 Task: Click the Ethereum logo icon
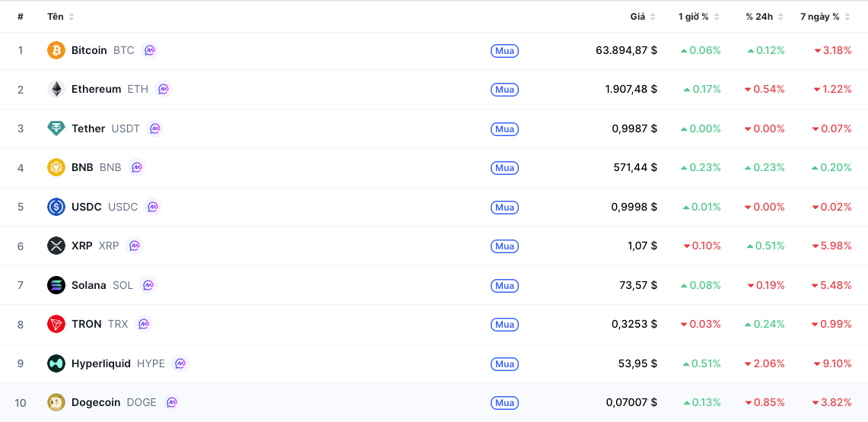pyautogui.click(x=56, y=89)
